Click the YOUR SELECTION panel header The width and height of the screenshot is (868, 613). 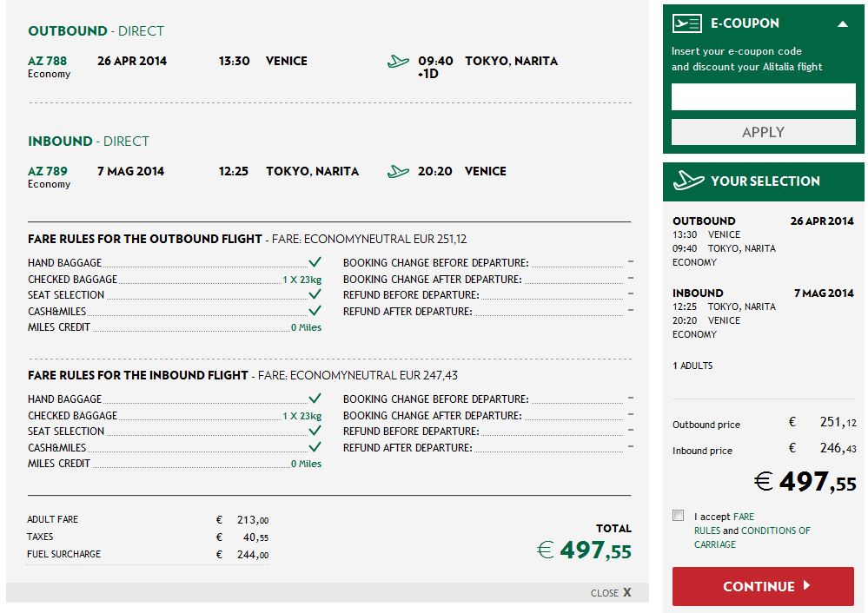tap(764, 181)
